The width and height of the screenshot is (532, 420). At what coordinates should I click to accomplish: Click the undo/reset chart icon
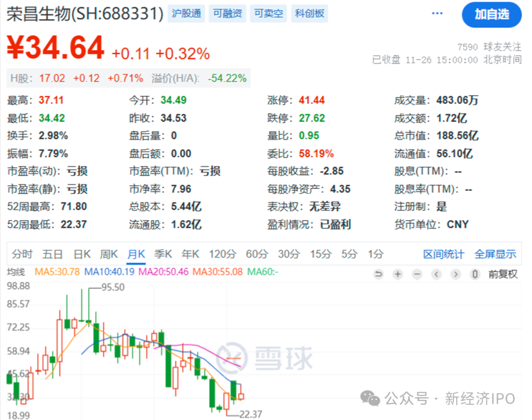point(378,274)
